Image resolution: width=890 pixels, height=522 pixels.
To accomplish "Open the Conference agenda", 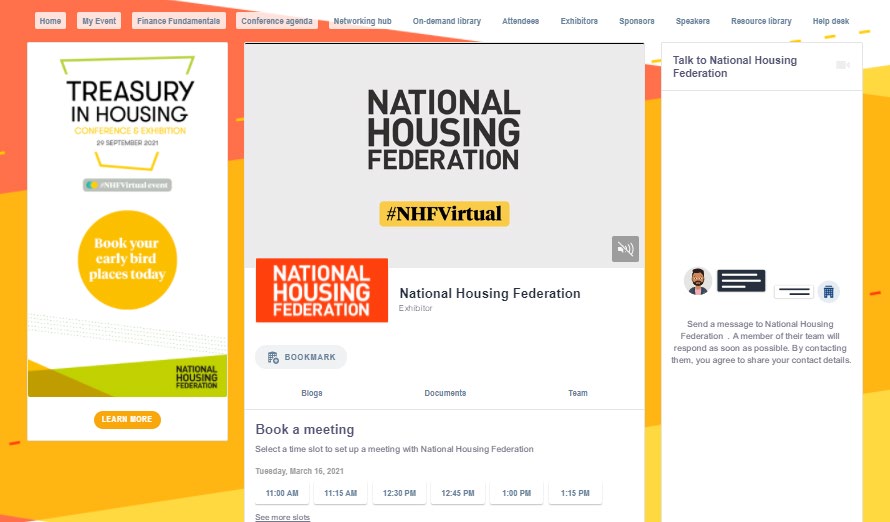I will [277, 21].
